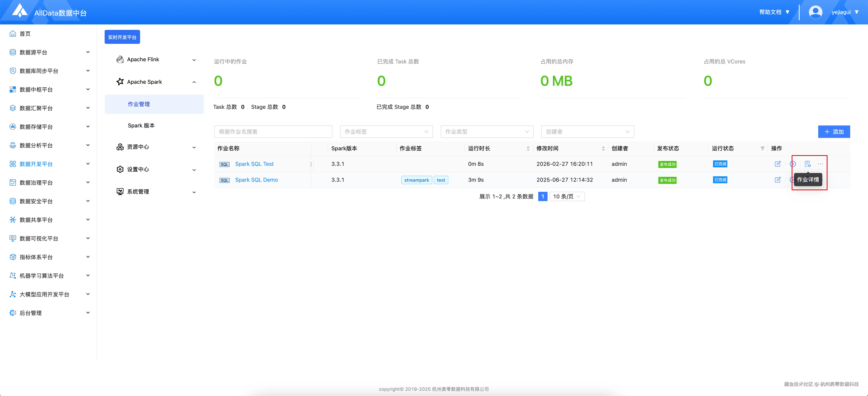Image resolution: width=868 pixels, height=396 pixels.
Task: Click the 修改时间 column sort arrows
Action: 603,148
